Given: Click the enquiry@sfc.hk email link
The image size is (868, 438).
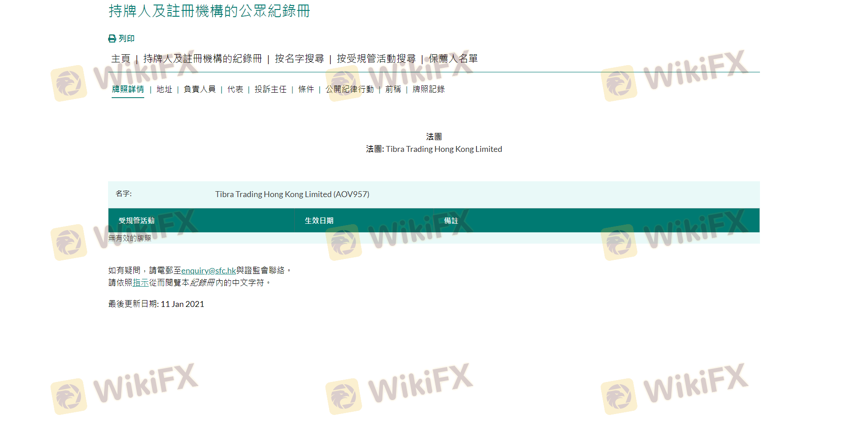Looking at the screenshot, I should tap(208, 271).
